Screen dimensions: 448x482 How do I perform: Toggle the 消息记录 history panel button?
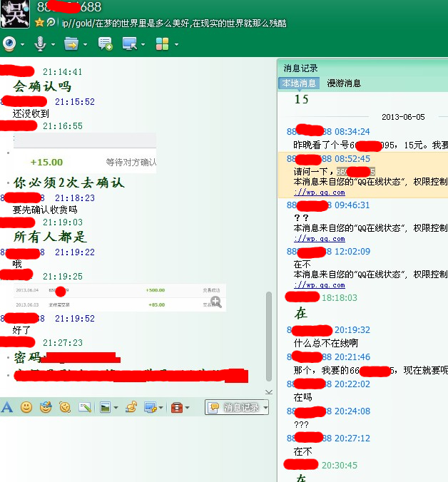tap(234, 407)
